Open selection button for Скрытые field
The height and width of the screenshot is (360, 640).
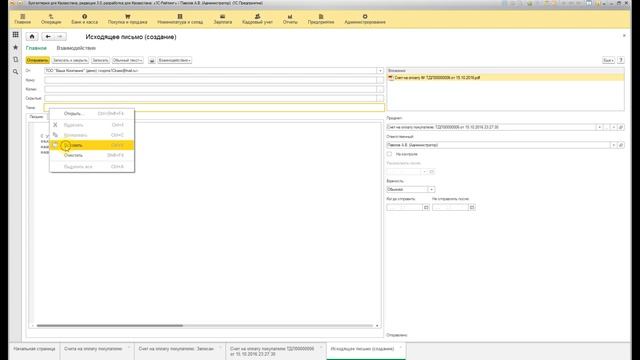pos(380,98)
